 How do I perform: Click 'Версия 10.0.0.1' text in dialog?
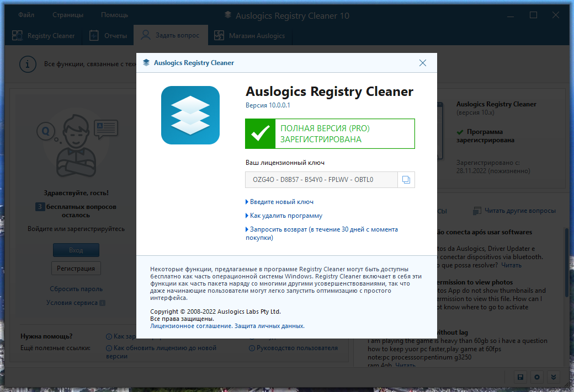click(268, 105)
